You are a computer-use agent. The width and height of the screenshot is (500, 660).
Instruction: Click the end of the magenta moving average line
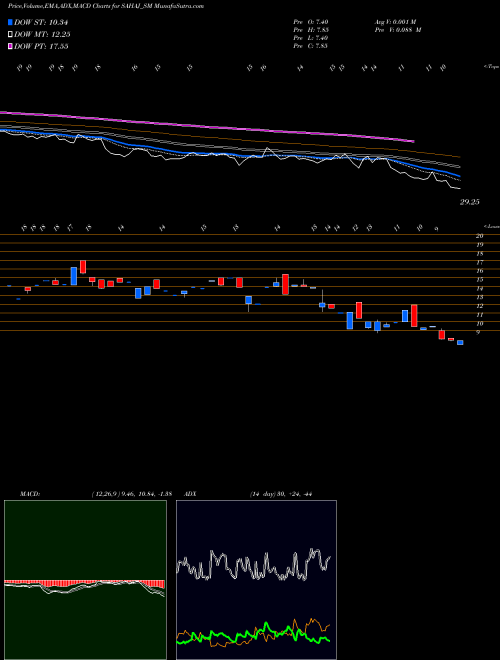pos(414,141)
